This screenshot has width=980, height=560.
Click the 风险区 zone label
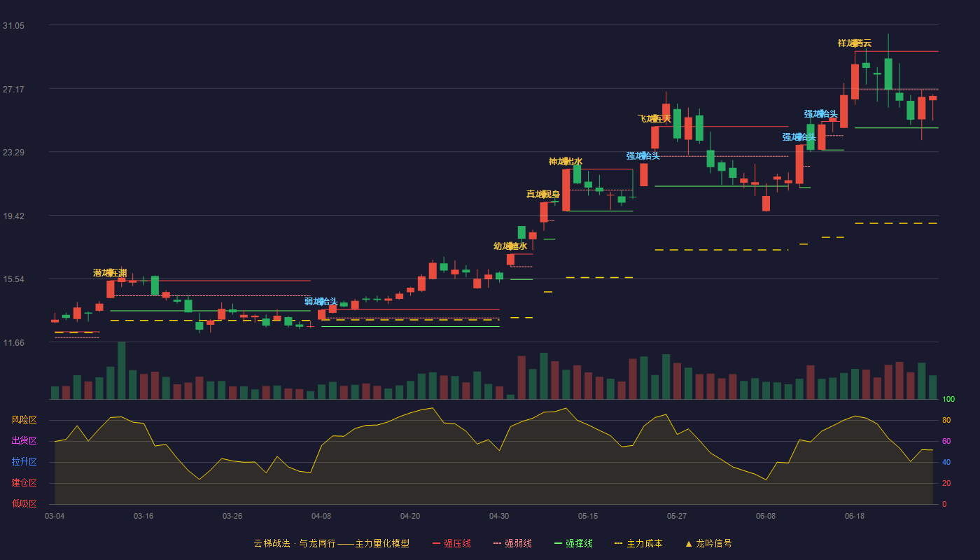24,420
